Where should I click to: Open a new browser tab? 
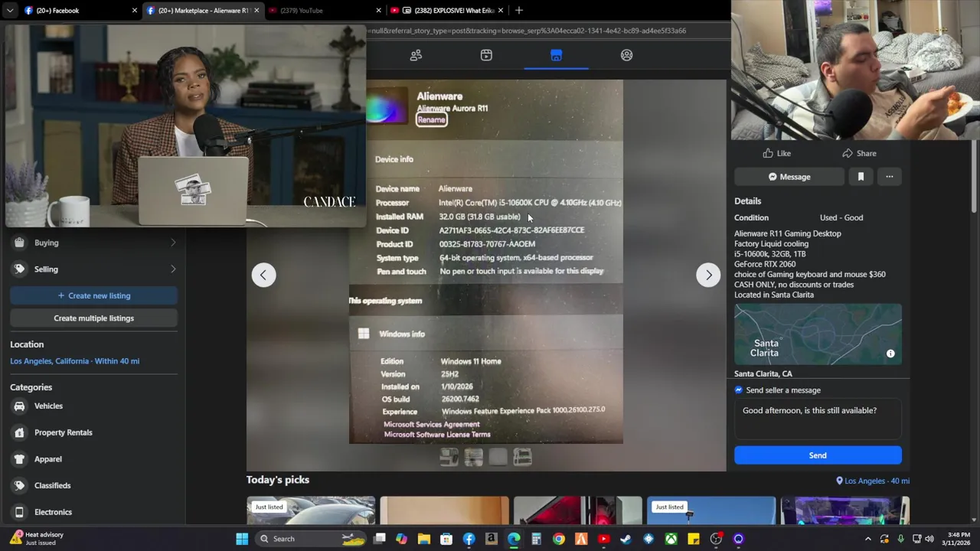coord(519,11)
